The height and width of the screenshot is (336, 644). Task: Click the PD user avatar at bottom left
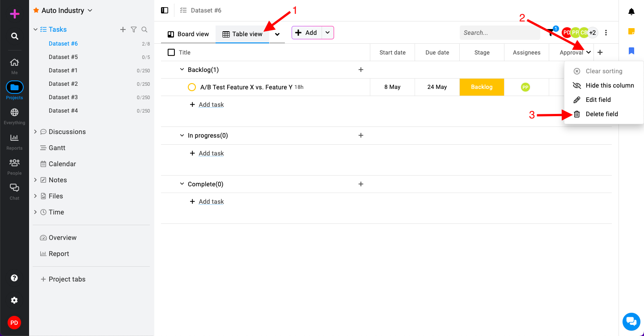click(x=14, y=323)
